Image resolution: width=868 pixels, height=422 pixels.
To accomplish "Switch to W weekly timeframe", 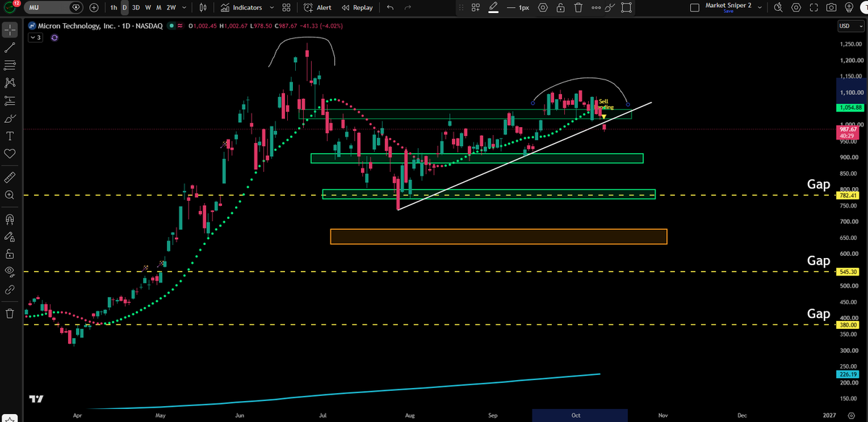I will pyautogui.click(x=148, y=7).
